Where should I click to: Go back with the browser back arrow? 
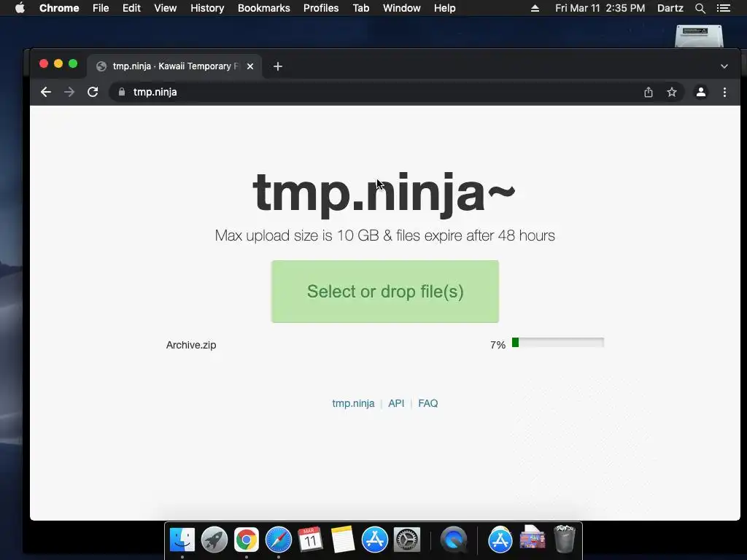click(46, 92)
